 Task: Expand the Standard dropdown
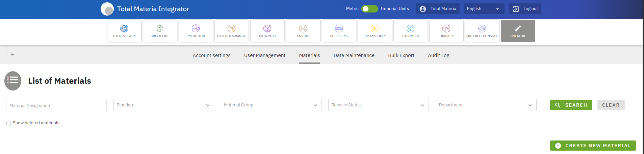pos(163,105)
